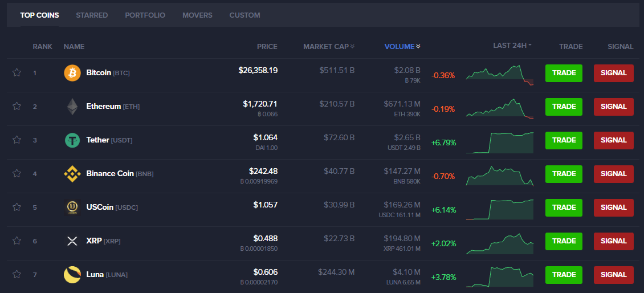Open the Signal button for Luna
The image size is (644, 293).
point(614,275)
